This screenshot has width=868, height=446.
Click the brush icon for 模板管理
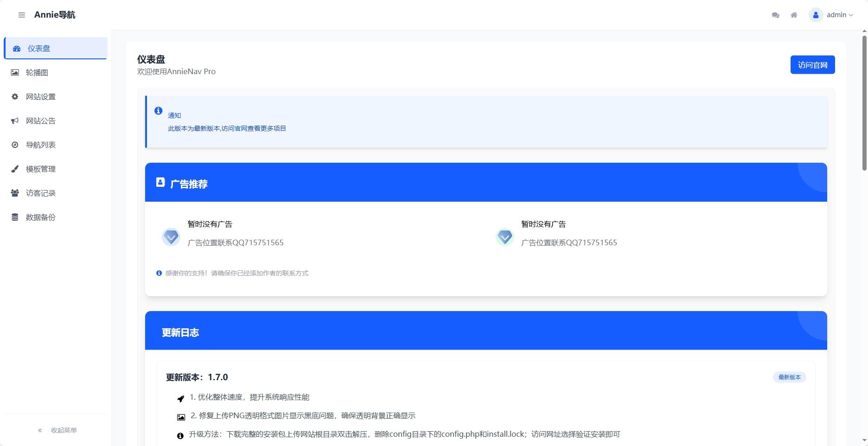coord(15,169)
